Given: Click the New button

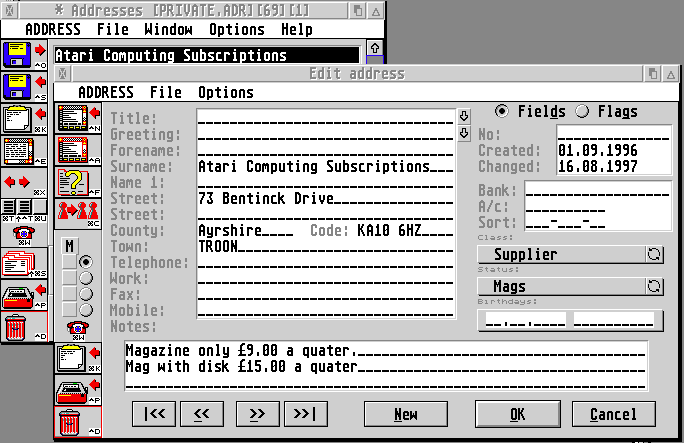Looking at the screenshot, I should (x=406, y=414).
